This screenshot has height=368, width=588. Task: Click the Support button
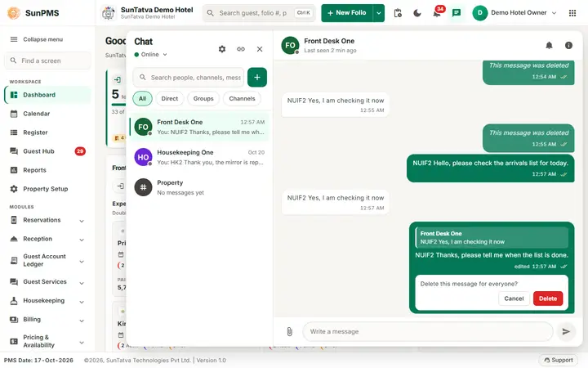pyautogui.click(x=559, y=360)
